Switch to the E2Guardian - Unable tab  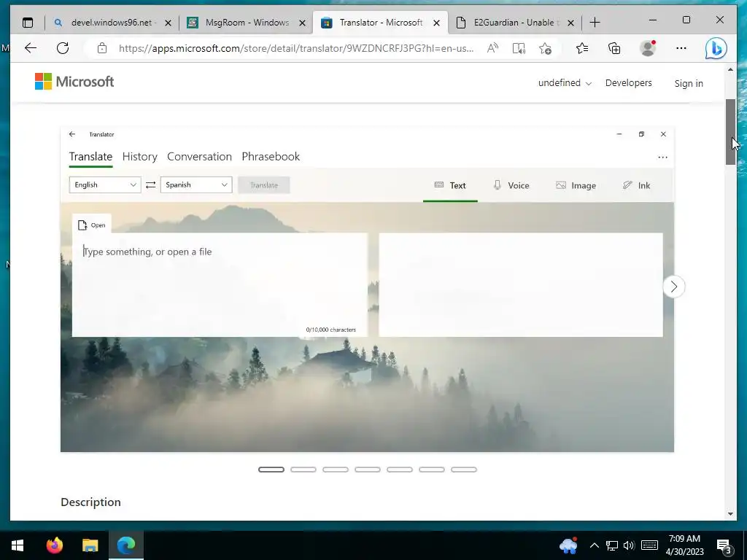[x=514, y=23]
